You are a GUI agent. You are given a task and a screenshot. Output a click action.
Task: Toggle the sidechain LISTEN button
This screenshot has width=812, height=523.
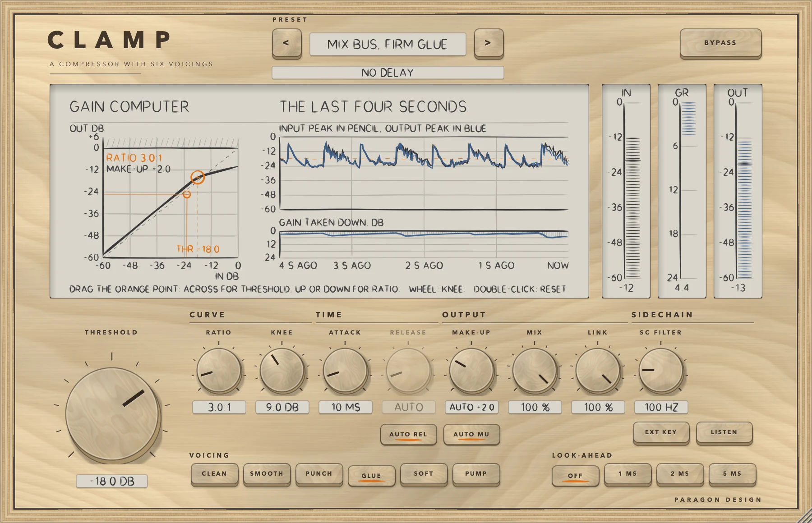coord(724,433)
